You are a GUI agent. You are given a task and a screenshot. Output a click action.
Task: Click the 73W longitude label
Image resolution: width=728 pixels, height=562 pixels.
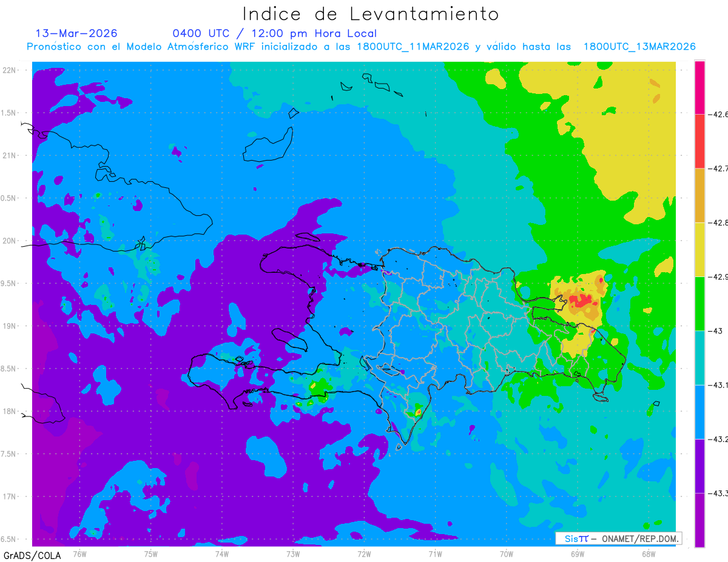coord(293,554)
